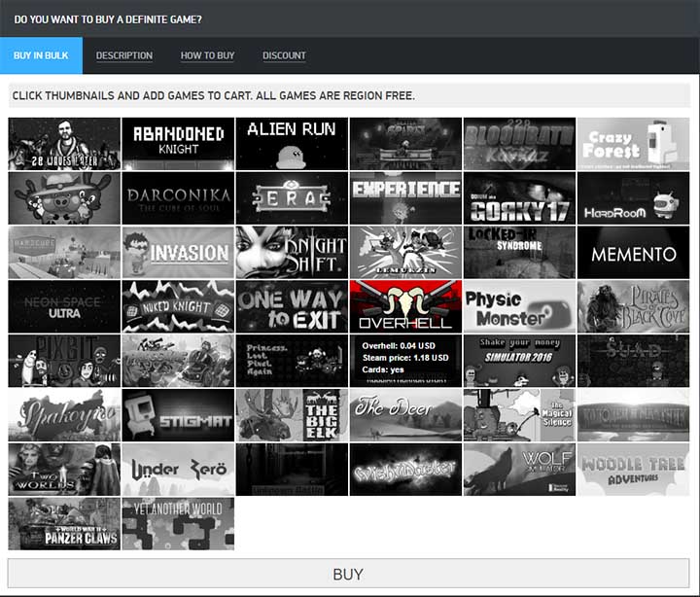Open the Discount tab
This screenshot has height=597, width=700.
(284, 55)
